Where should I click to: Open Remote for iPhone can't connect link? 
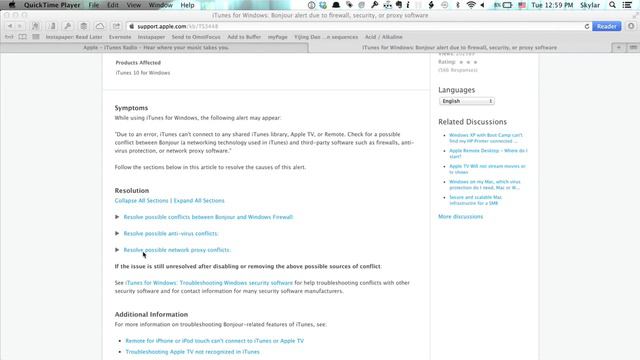(x=215, y=341)
